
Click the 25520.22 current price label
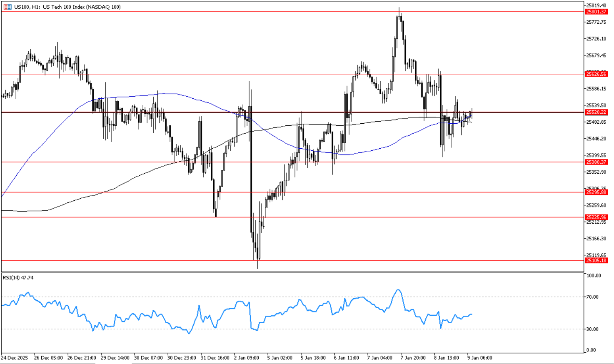pos(596,112)
